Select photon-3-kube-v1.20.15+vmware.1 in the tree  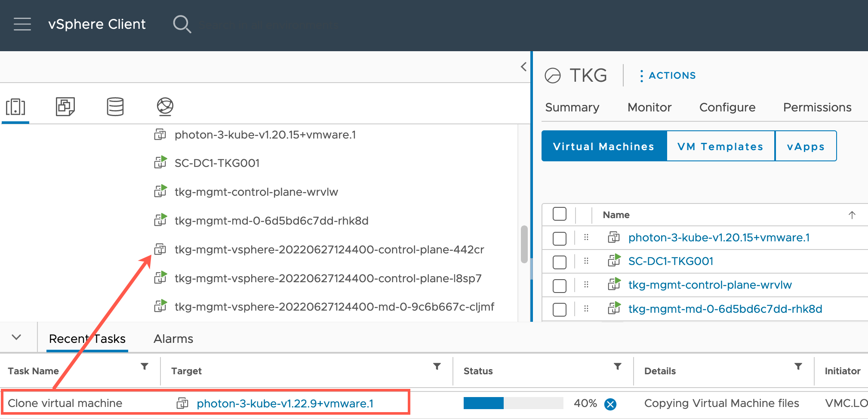(x=265, y=135)
